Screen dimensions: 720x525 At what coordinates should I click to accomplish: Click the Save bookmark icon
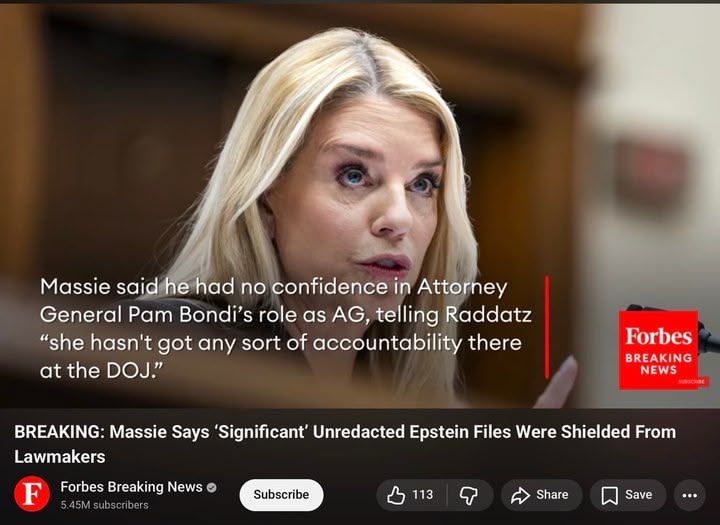pos(609,495)
